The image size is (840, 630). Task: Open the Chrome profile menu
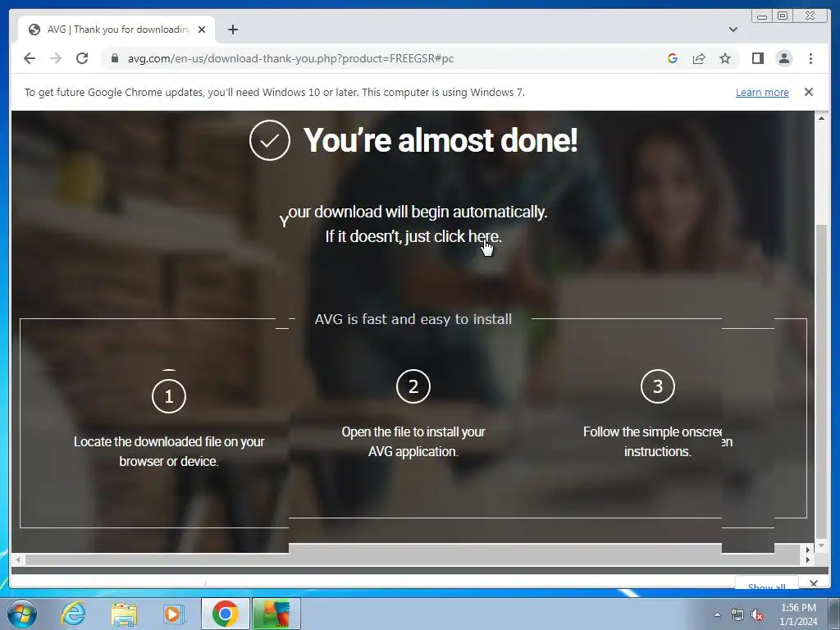point(784,58)
